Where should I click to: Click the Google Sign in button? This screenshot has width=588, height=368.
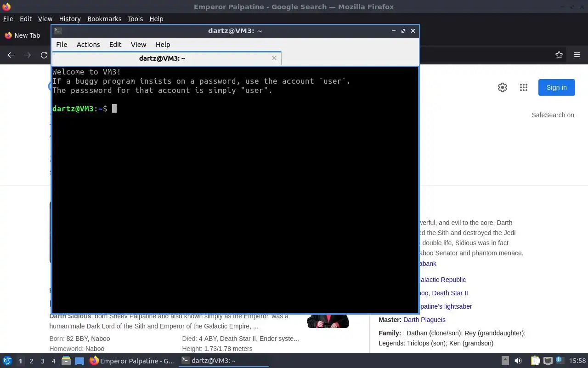click(x=556, y=87)
